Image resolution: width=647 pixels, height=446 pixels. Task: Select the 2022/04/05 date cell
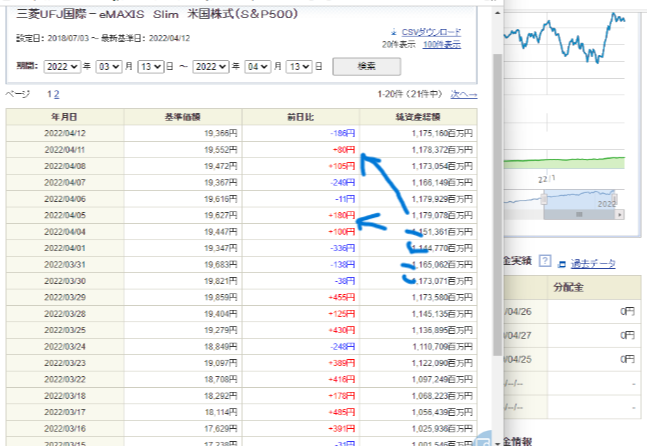[65, 215]
